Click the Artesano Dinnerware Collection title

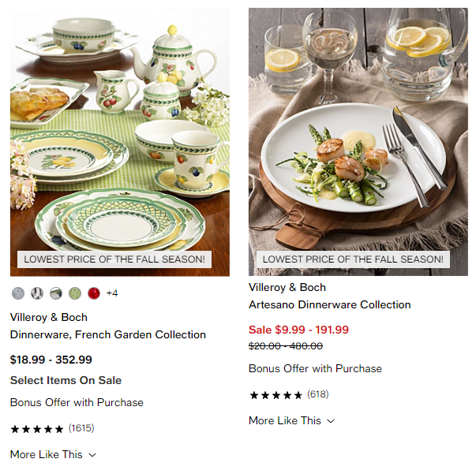(330, 304)
